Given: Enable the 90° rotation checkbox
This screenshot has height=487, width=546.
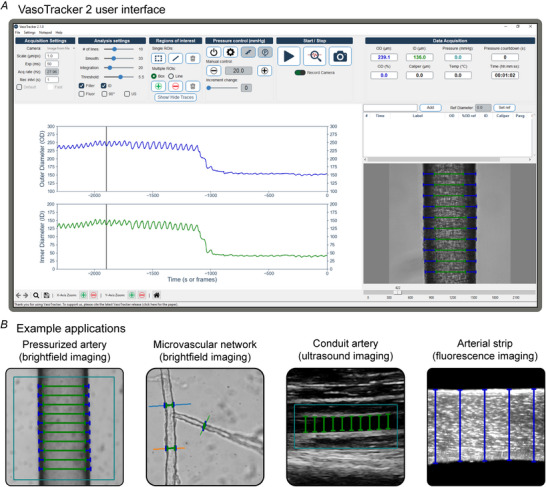Looking at the screenshot, I should point(104,94).
